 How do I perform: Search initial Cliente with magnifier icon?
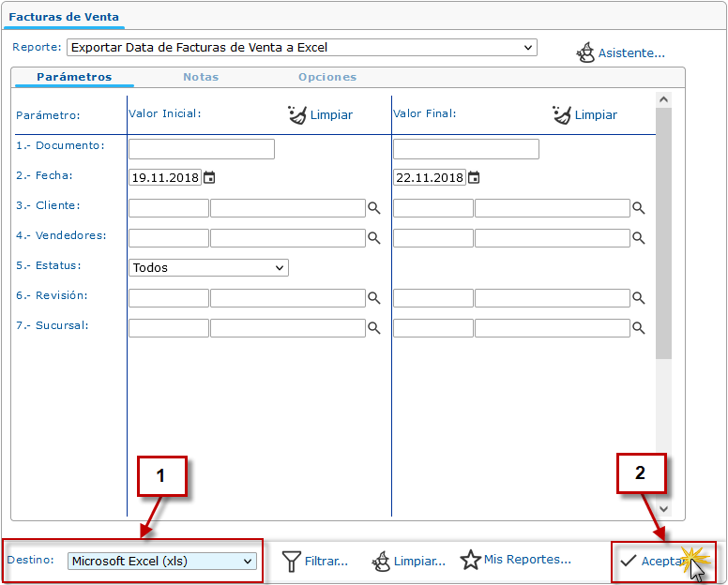click(x=373, y=208)
